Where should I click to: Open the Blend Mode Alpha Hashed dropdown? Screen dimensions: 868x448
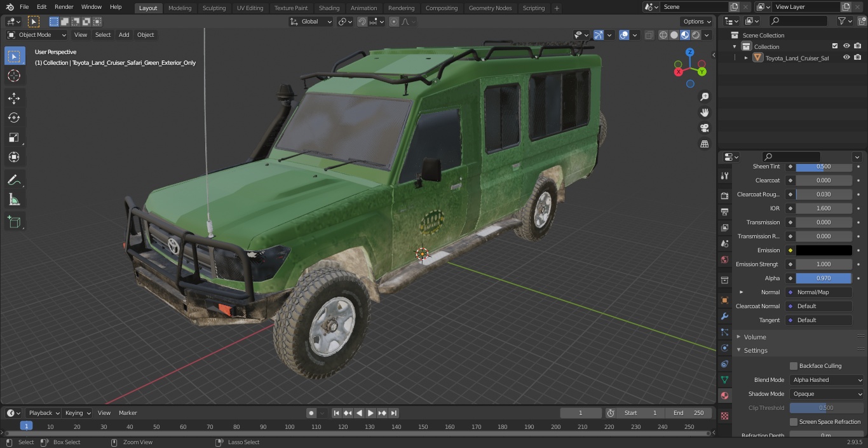pyautogui.click(x=827, y=380)
